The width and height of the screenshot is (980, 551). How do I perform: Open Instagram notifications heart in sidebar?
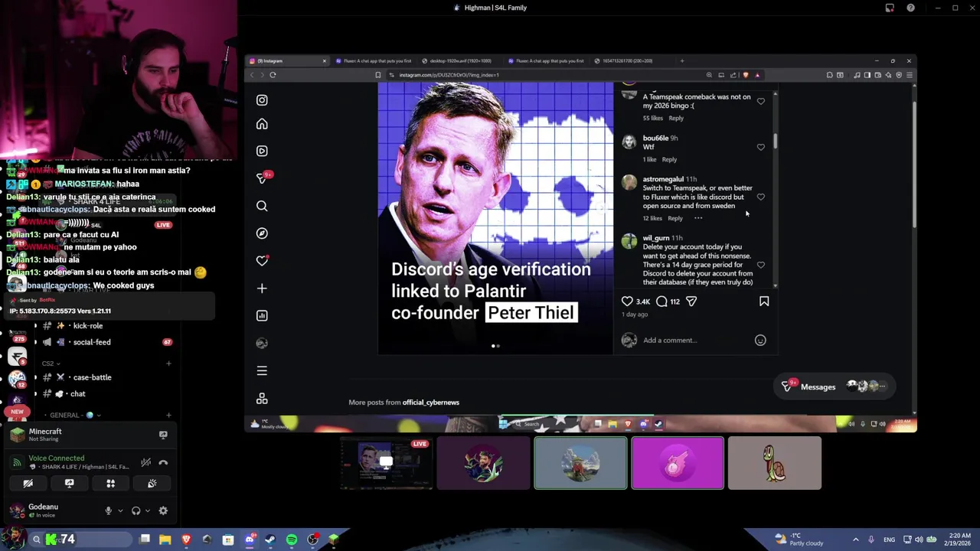click(x=262, y=261)
